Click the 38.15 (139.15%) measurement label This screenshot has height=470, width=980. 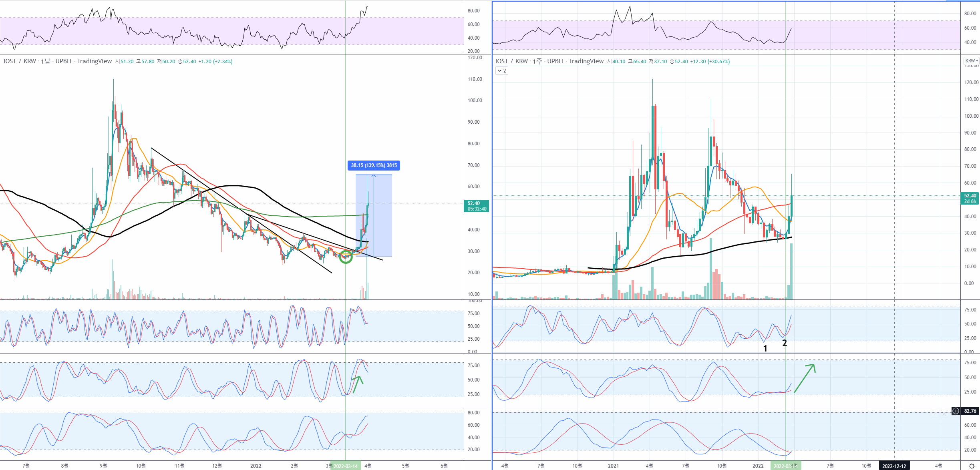(374, 165)
